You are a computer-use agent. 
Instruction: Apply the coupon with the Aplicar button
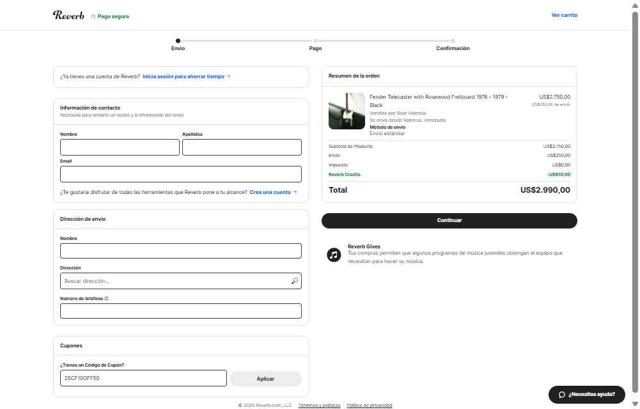pyautogui.click(x=265, y=379)
